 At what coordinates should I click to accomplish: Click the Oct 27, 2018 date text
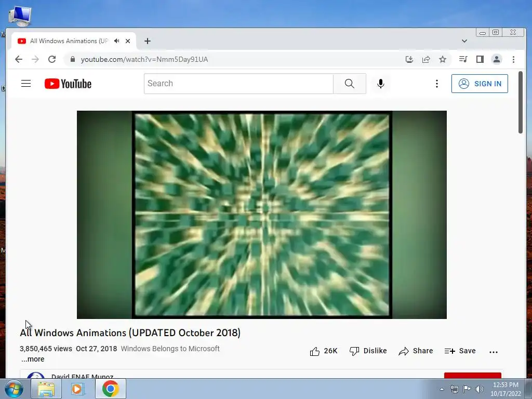[96, 349]
